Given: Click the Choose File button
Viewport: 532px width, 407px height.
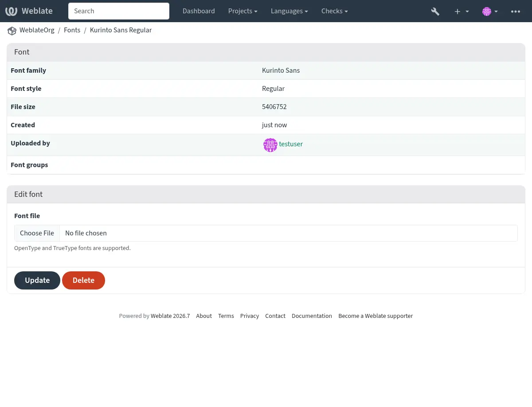Looking at the screenshot, I should (37, 233).
